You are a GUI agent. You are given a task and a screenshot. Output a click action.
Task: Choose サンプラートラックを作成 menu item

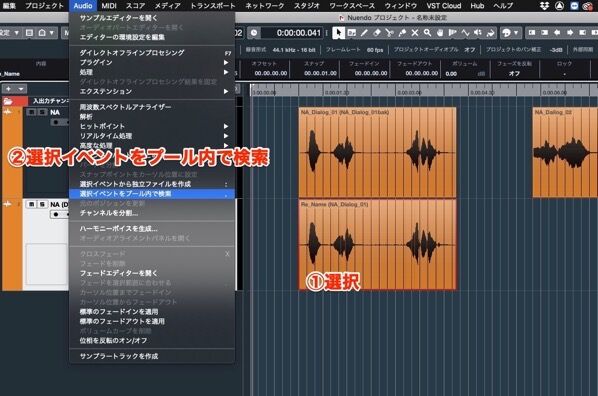[x=152, y=356]
